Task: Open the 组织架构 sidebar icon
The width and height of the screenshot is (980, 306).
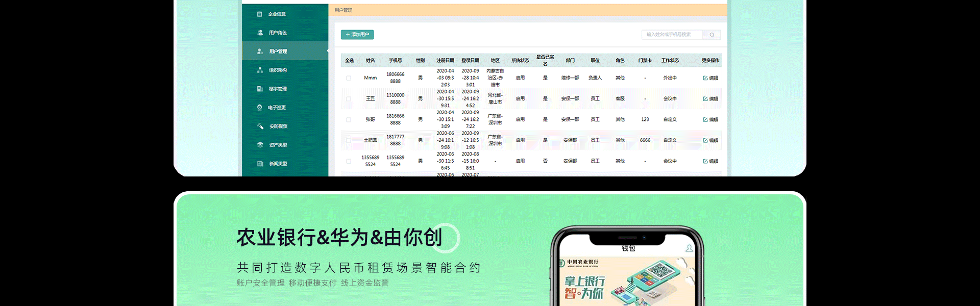Action: (260, 70)
